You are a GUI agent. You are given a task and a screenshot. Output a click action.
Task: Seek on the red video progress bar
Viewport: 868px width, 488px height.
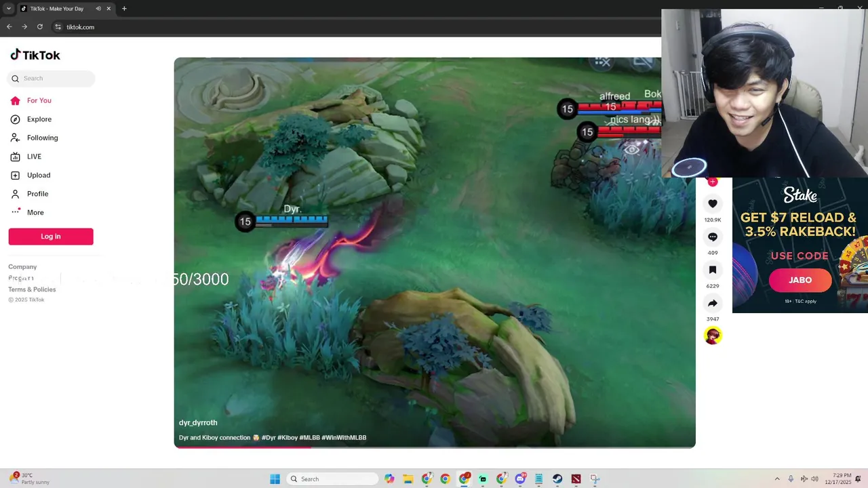[x=435, y=447]
